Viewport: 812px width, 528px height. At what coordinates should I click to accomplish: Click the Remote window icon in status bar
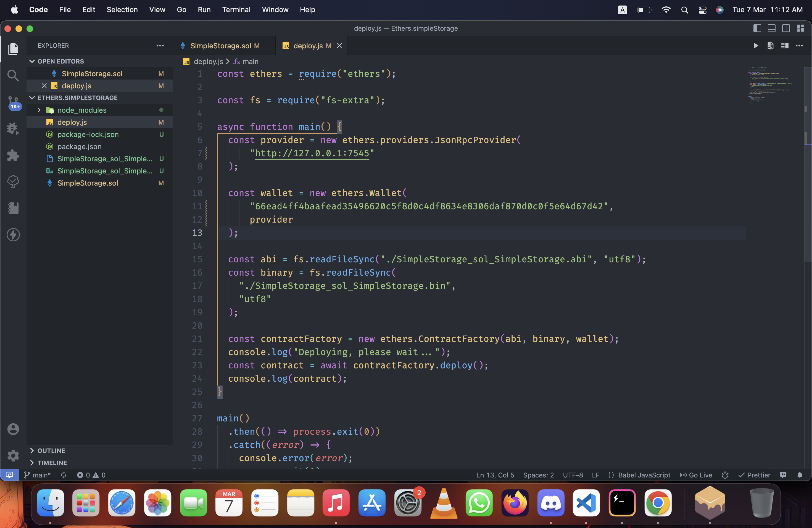click(x=9, y=475)
